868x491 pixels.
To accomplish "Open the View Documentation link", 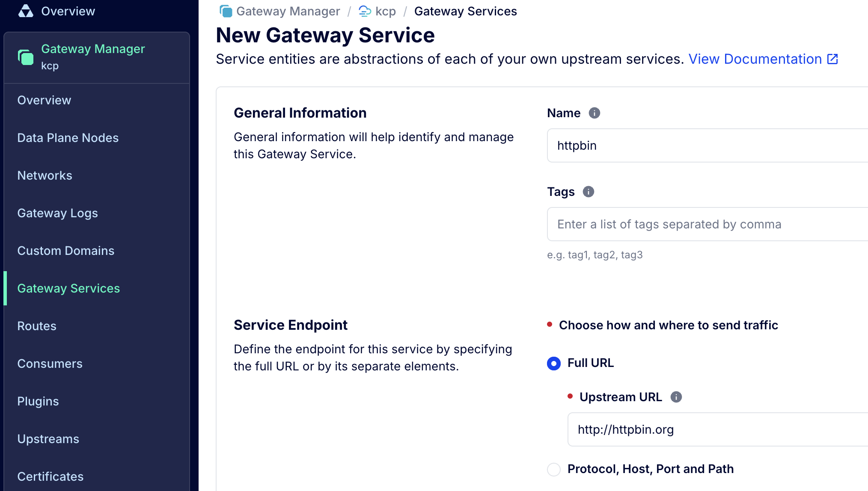I will coord(755,59).
